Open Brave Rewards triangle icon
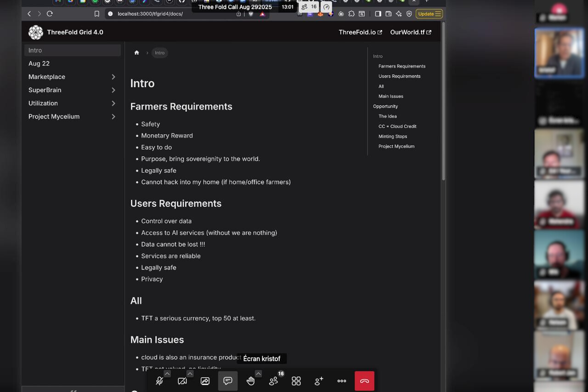This screenshot has height=392, width=588. pyautogui.click(x=262, y=14)
